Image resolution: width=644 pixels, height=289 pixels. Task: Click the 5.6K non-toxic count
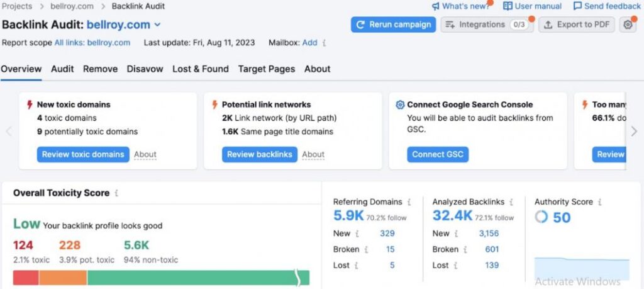coord(136,246)
